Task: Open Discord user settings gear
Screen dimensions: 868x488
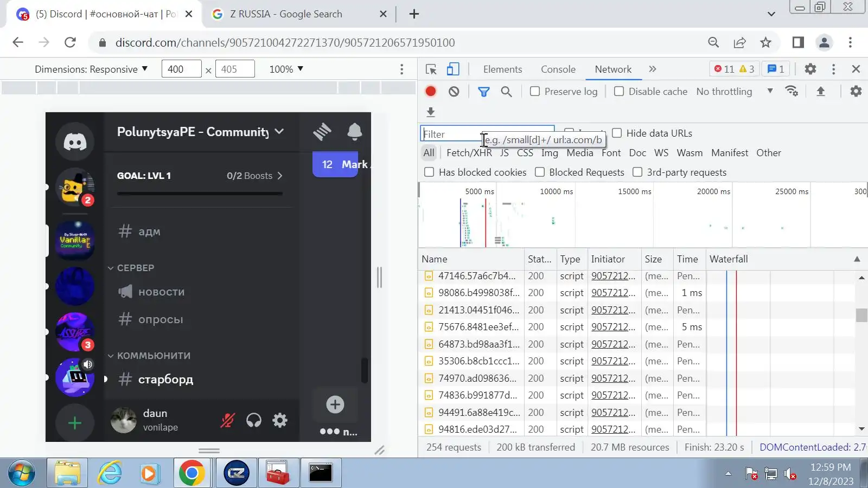Action: [280, 420]
